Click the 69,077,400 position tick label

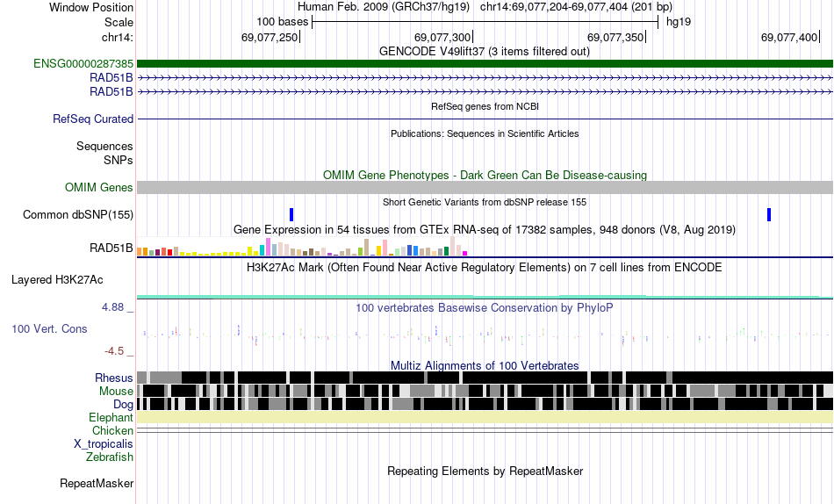(x=789, y=37)
